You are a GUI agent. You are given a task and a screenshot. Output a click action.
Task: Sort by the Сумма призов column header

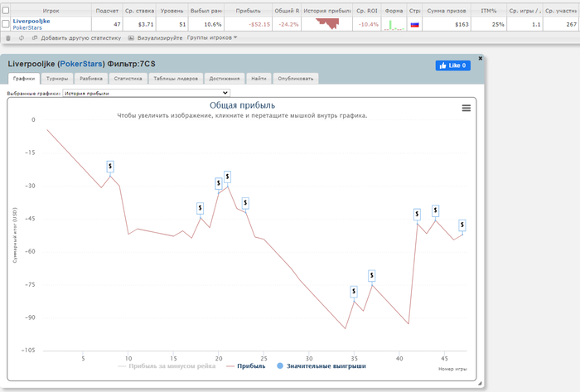[x=447, y=11]
